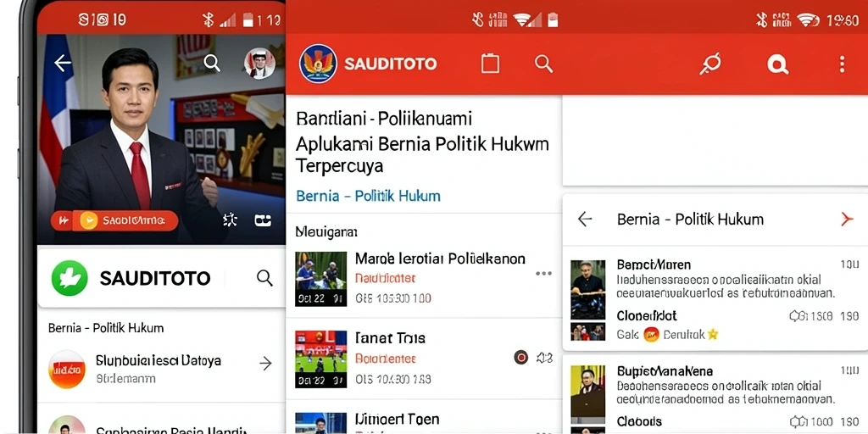Open the BemciMuren article thumbnail
Image resolution: width=868 pixels, height=434 pixels.
[x=588, y=290]
